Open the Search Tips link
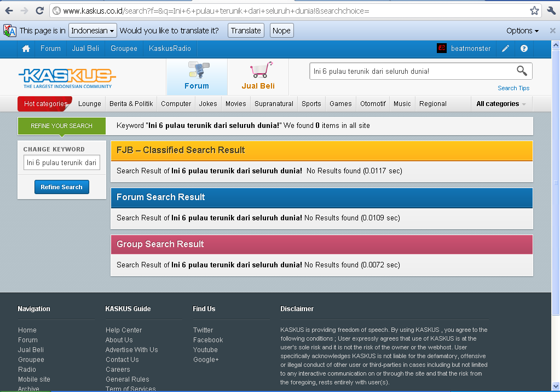Screen dimensions: 560x392 [513, 88]
